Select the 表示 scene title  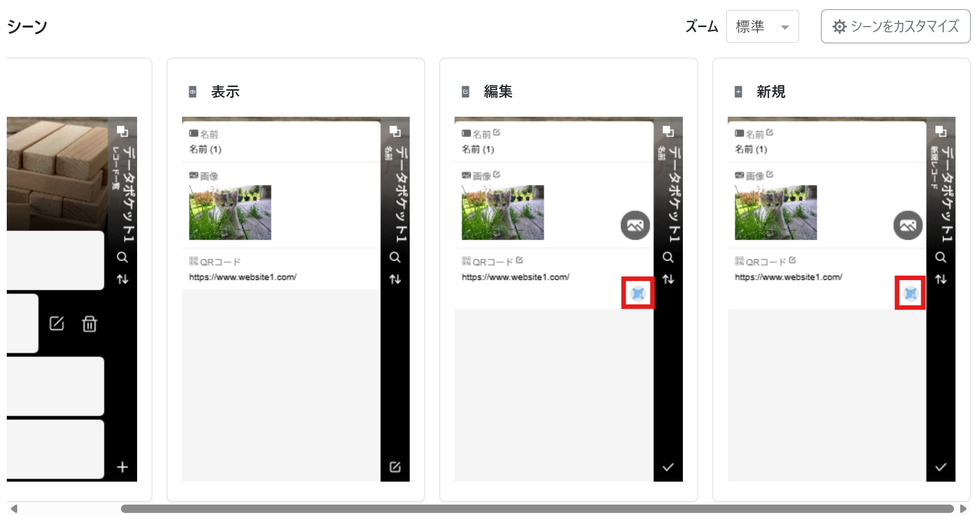[225, 92]
